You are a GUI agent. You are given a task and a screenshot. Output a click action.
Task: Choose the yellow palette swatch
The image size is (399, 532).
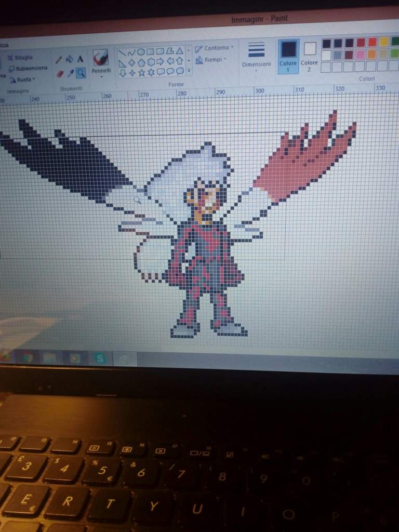point(384,42)
